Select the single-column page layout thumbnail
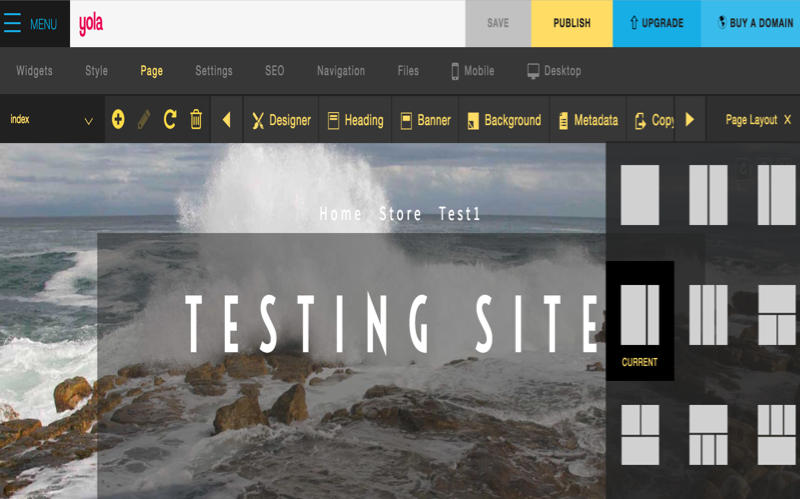Screen dimensions: 800x499 pyautogui.click(x=640, y=195)
